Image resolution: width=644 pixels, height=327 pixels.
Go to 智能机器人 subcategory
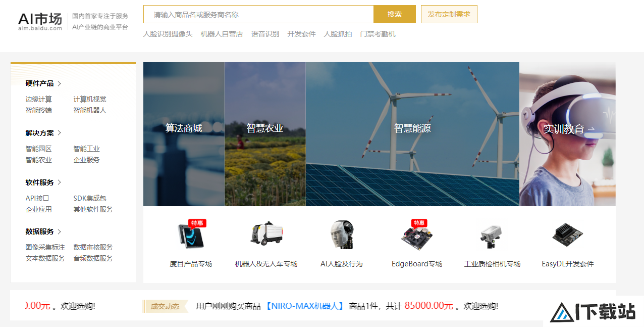tap(90, 110)
